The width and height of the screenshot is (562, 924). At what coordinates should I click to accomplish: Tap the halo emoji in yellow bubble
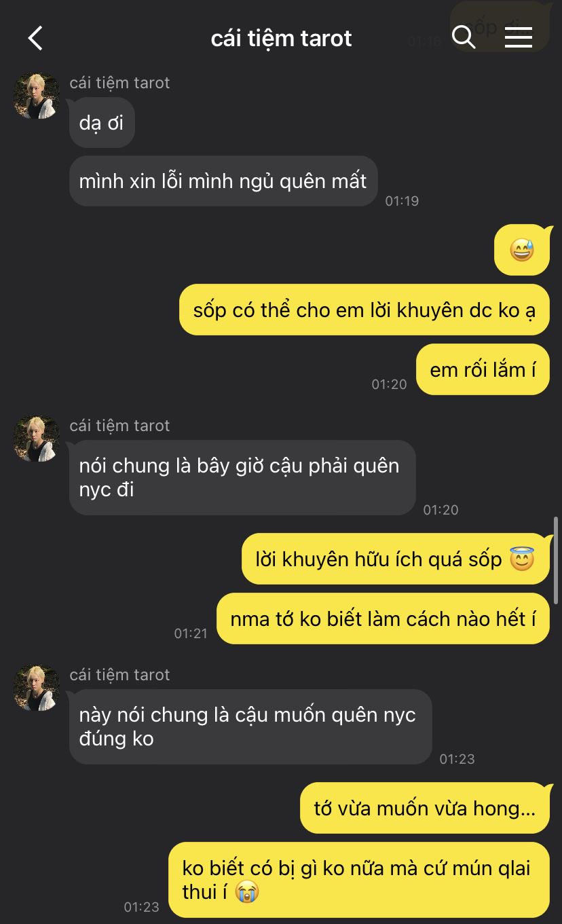click(x=522, y=559)
